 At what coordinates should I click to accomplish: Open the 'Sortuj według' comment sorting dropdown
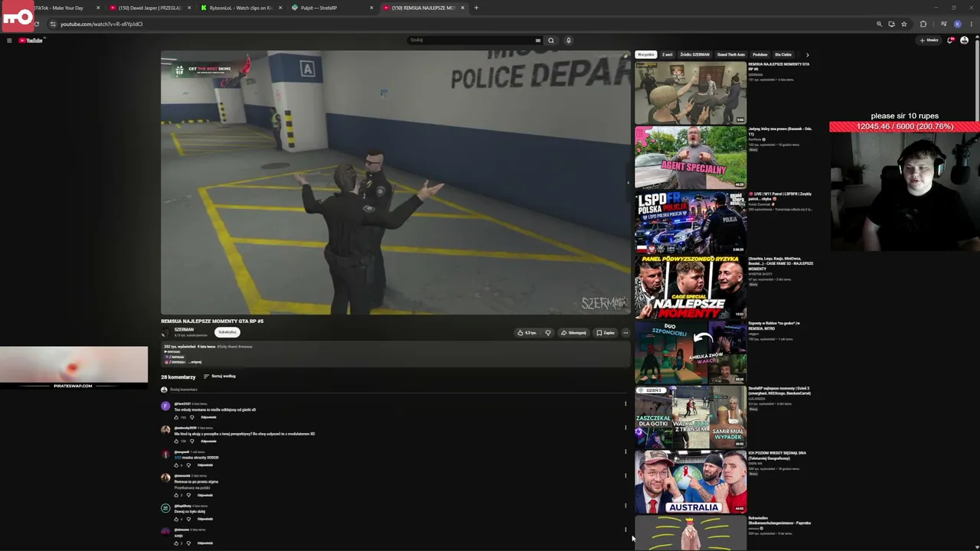click(220, 377)
